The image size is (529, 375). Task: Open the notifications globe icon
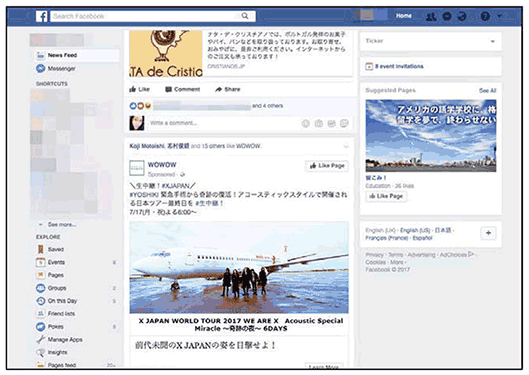tap(462, 16)
